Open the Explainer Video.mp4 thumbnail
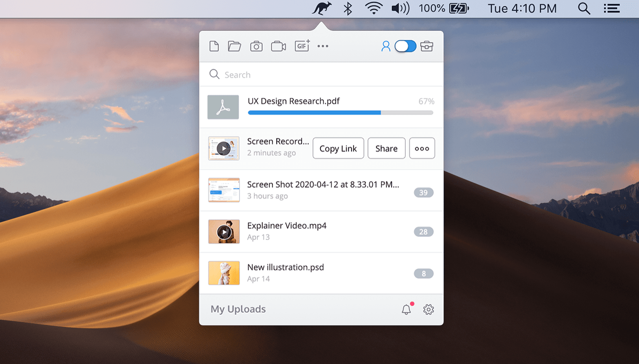The image size is (639, 364). [x=224, y=232]
